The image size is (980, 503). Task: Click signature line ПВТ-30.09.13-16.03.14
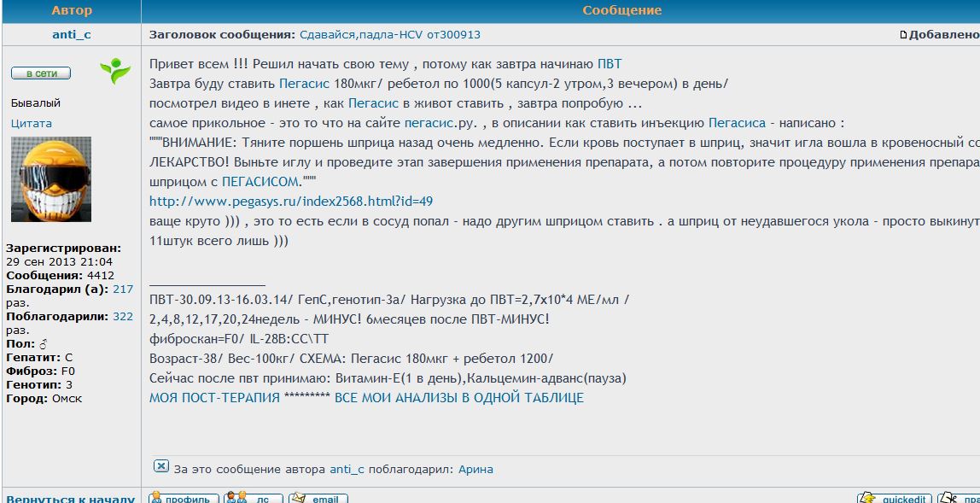coord(389,300)
